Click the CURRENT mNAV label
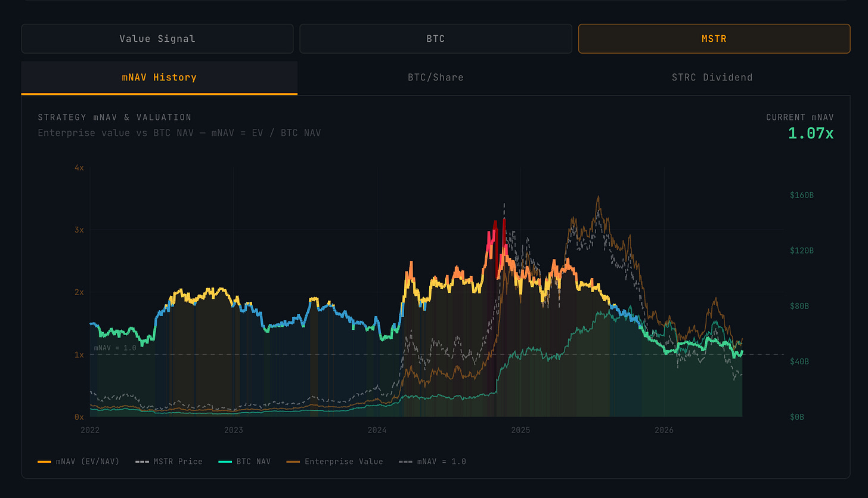This screenshot has width=868, height=498. [x=800, y=117]
